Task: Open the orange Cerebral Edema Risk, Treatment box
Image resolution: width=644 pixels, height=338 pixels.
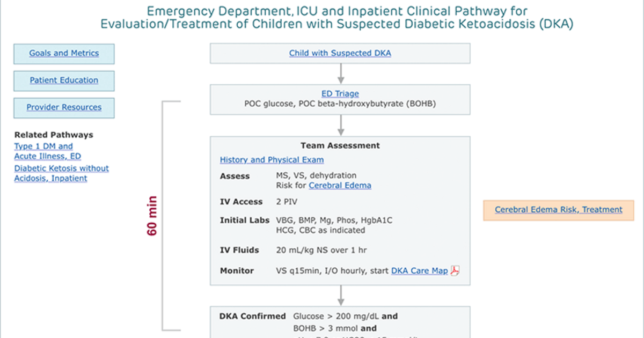Action: click(x=559, y=210)
